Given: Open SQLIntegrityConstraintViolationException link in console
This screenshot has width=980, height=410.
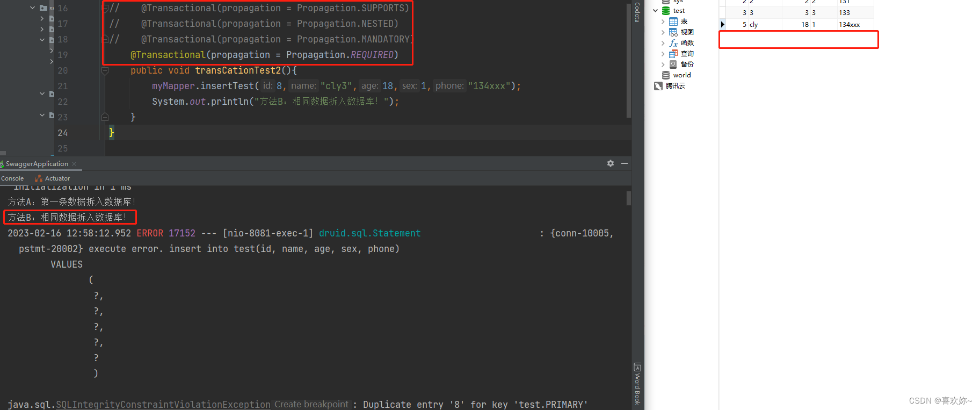Looking at the screenshot, I should [x=163, y=405].
